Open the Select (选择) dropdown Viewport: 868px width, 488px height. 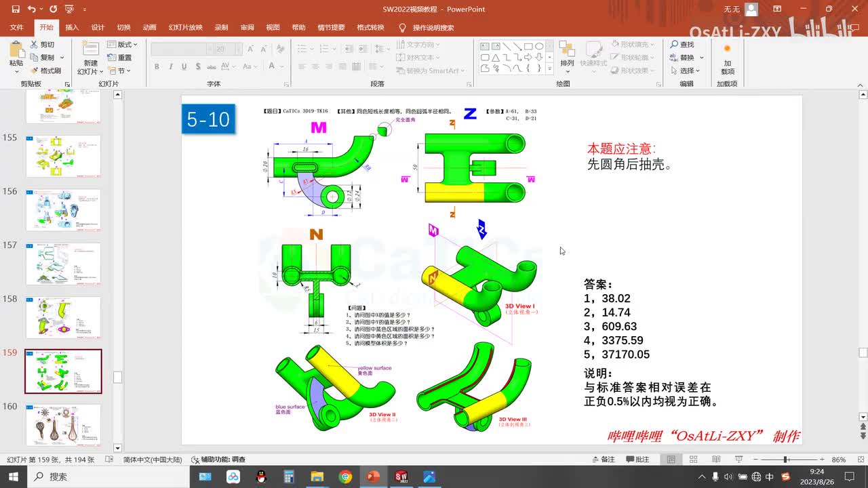coord(687,70)
